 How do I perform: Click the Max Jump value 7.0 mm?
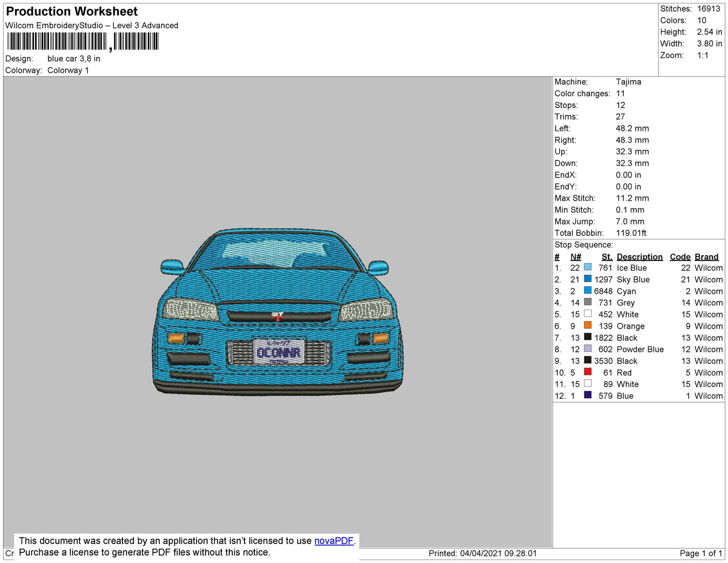click(630, 221)
